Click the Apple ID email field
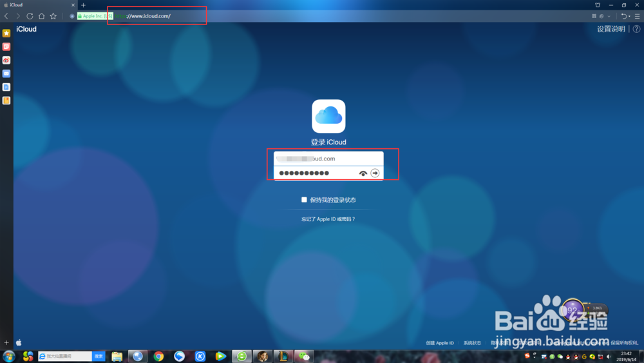The image size is (644, 363). 328,159
